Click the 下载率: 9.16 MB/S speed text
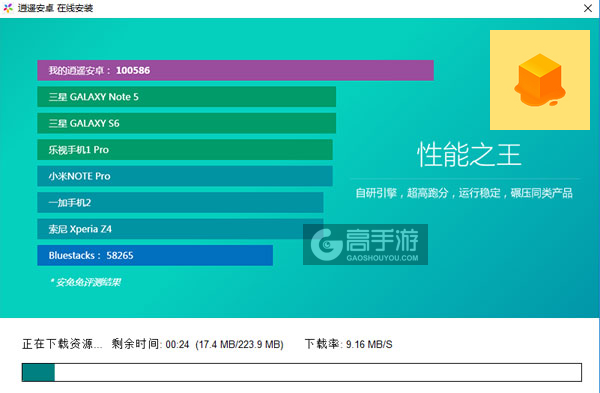 click(349, 344)
